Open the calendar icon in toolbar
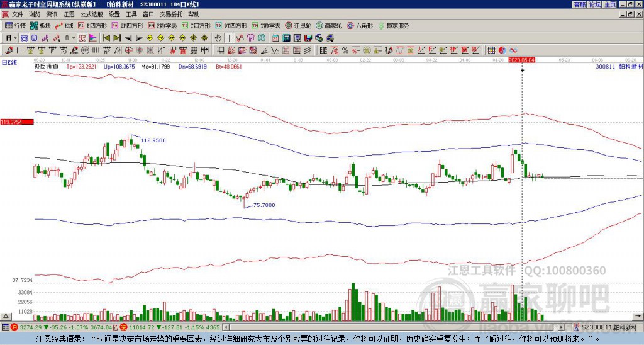Image resolution: width=644 pixels, height=345 pixels. (275, 38)
